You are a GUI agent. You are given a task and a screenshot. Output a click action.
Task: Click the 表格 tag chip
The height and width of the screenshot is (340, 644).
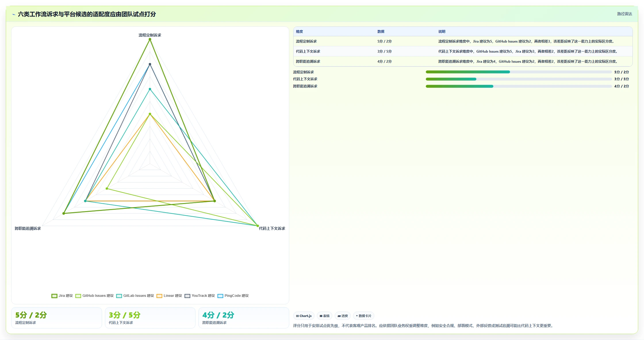[x=325, y=316]
